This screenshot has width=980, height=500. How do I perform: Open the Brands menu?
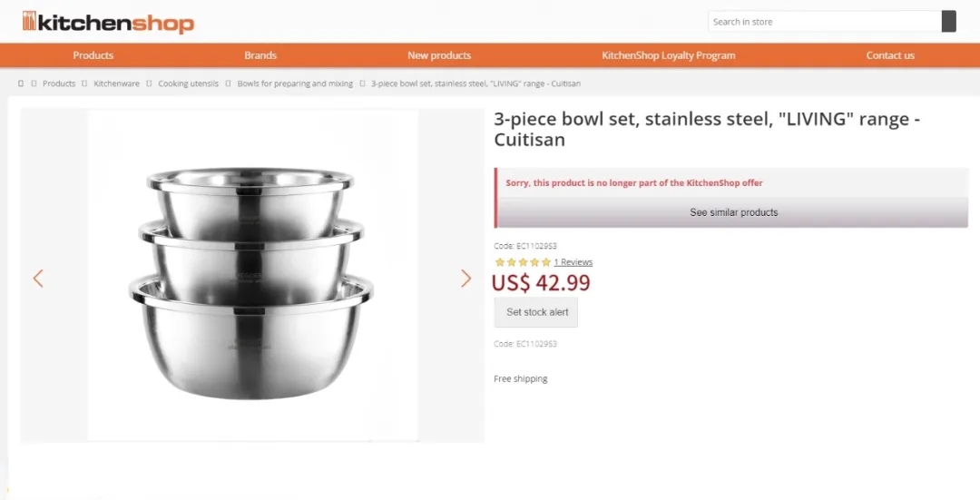(260, 55)
